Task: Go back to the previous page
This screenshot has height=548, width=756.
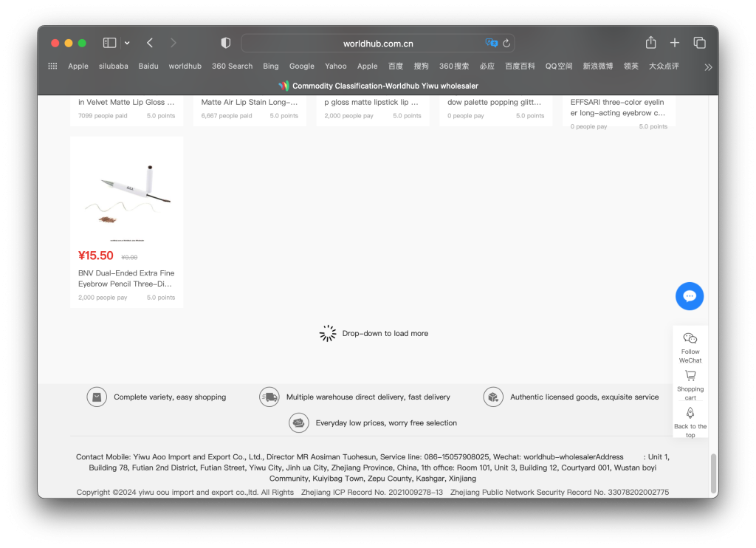Action: pyautogui.click(x=150, y=43)
